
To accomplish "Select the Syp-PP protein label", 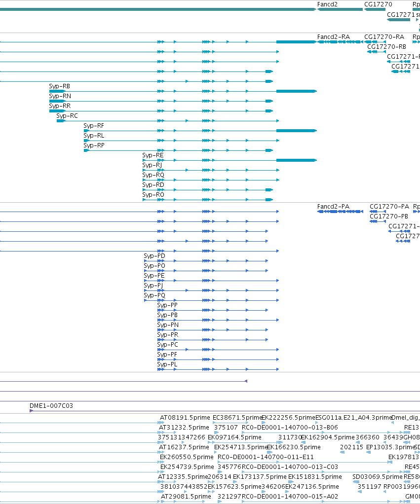I will pyautogui.click(x=167, y=305).
